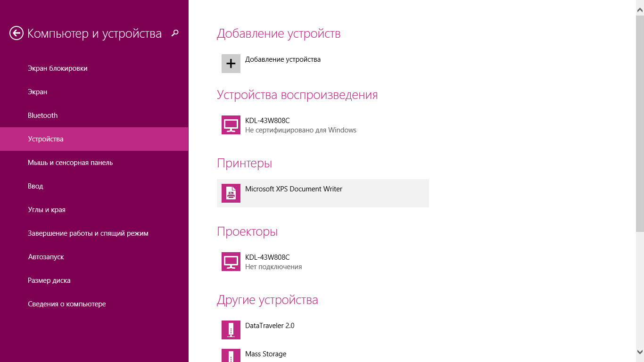Select the Экран sidebar entry
Viewport: 644px width, 362px height.
tap(37, 91)
